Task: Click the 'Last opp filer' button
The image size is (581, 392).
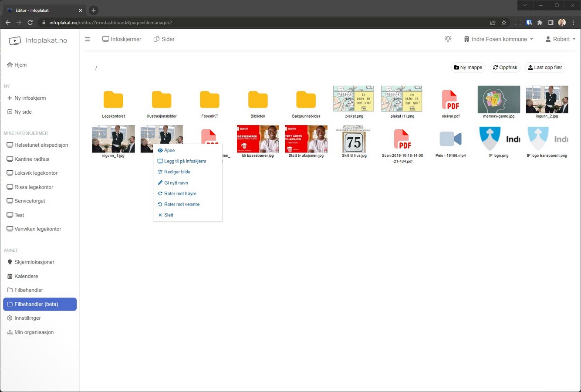Action: (x=545, y=68)
